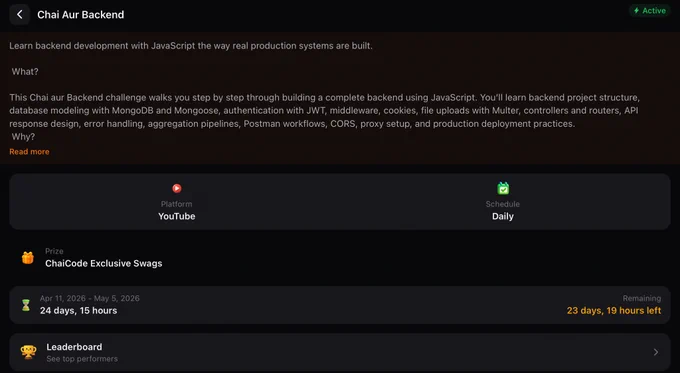Click the 24 days, 15 hours duration
Viewport: 680px width, 373px height.
tap(78, 311)
